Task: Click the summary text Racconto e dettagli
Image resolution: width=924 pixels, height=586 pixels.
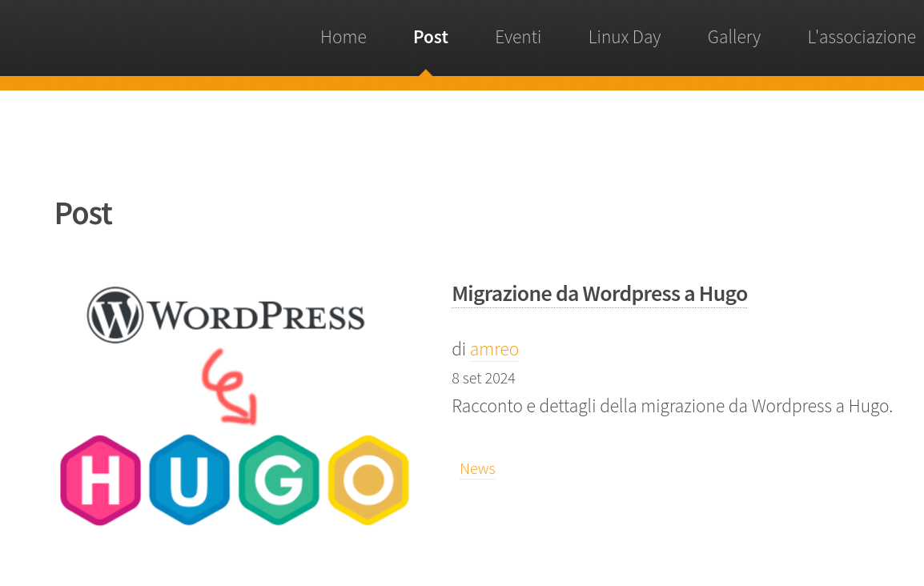Action: (x=672, y=407)
